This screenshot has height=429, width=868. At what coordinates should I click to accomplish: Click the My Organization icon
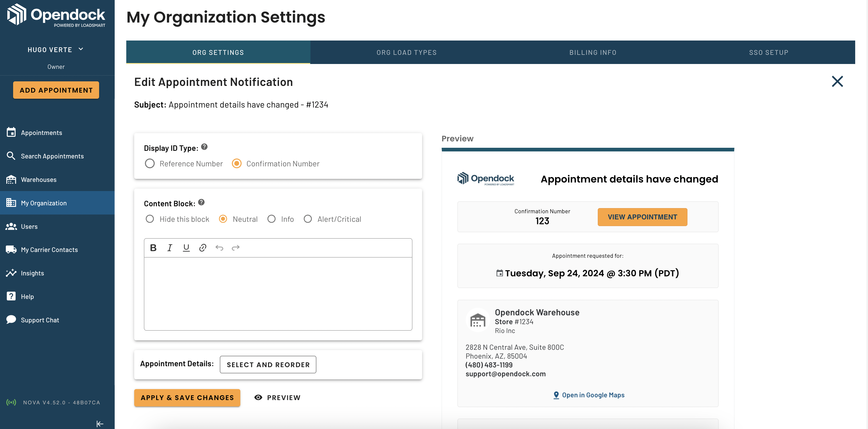tap(11, 202)
